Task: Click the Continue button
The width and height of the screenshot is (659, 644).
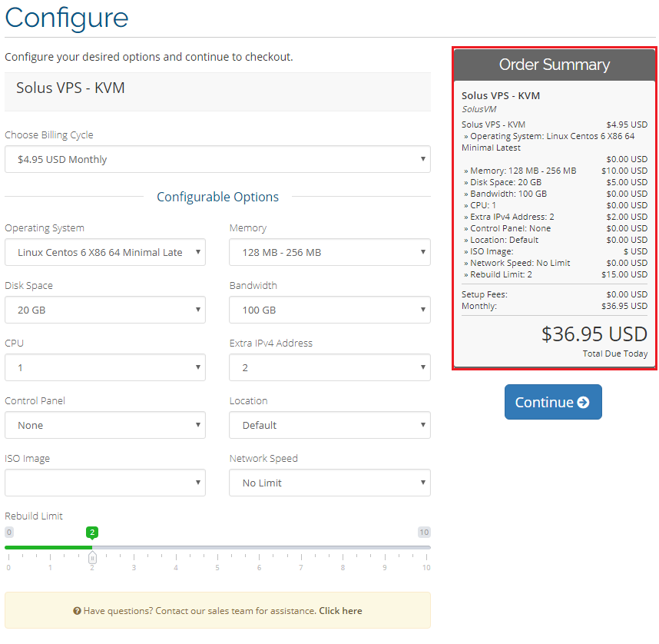Action: 553,402
